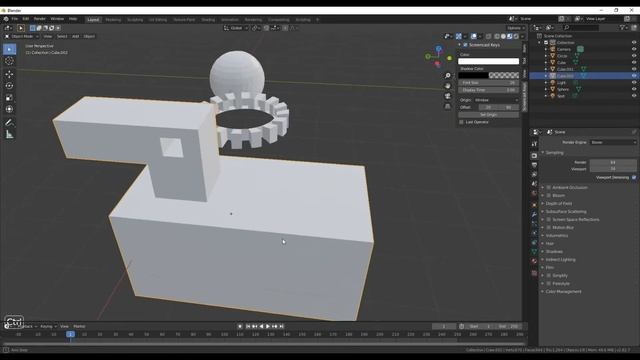
Task: Select the Annotate tool
Action: 9,122
